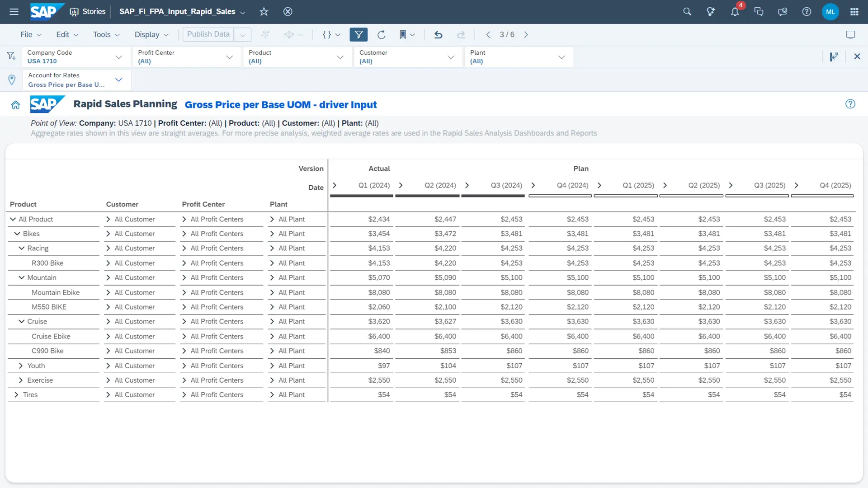Viewport: 868px width, 488px height.
Task: Open the discussions chat icon
Action: tap(759, 12)
